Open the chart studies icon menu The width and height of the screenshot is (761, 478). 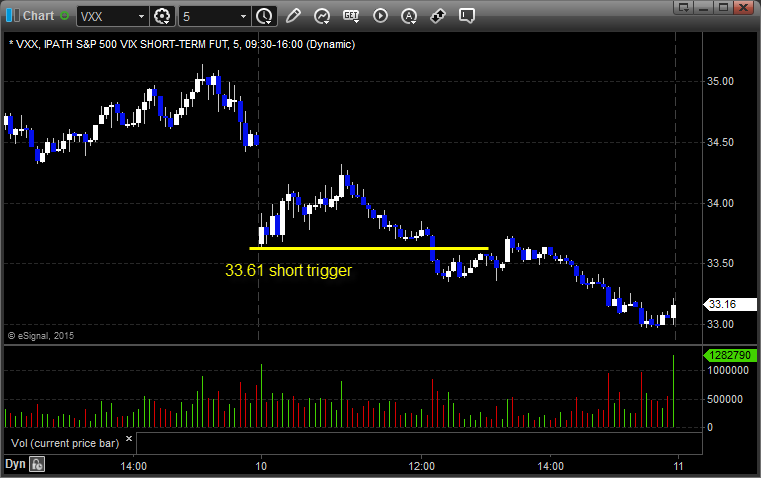pos(322,16)
